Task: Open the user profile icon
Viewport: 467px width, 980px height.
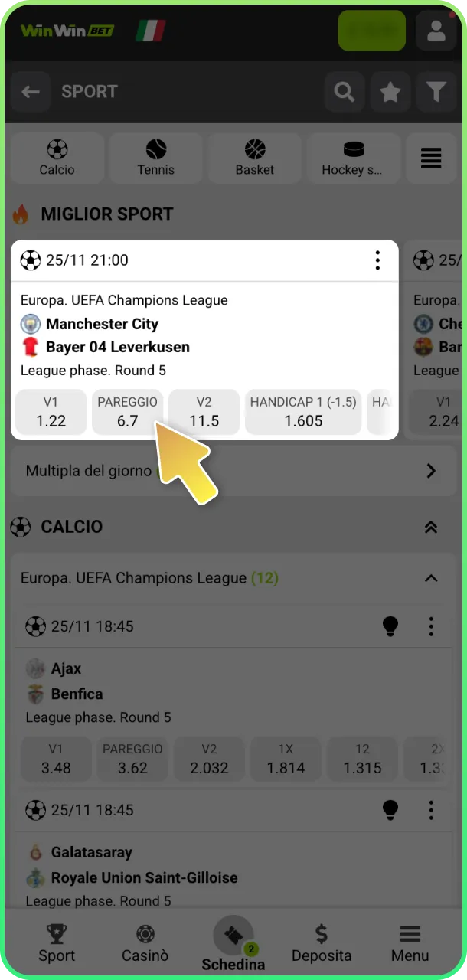Action: click(436, 31)
